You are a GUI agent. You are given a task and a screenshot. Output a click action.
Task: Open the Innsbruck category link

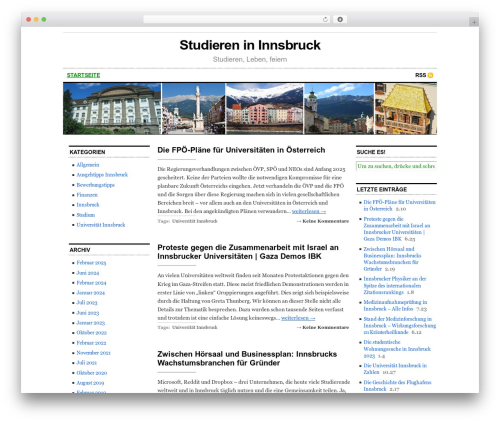[88, 205]
